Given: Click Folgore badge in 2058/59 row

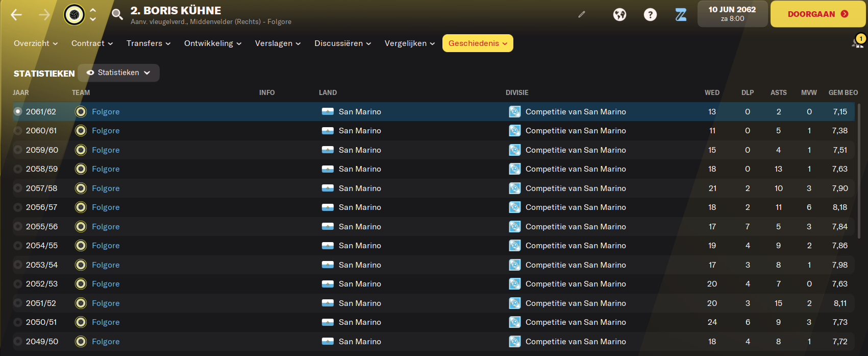Looking at the screenshot, I should (x=81, y=169).
